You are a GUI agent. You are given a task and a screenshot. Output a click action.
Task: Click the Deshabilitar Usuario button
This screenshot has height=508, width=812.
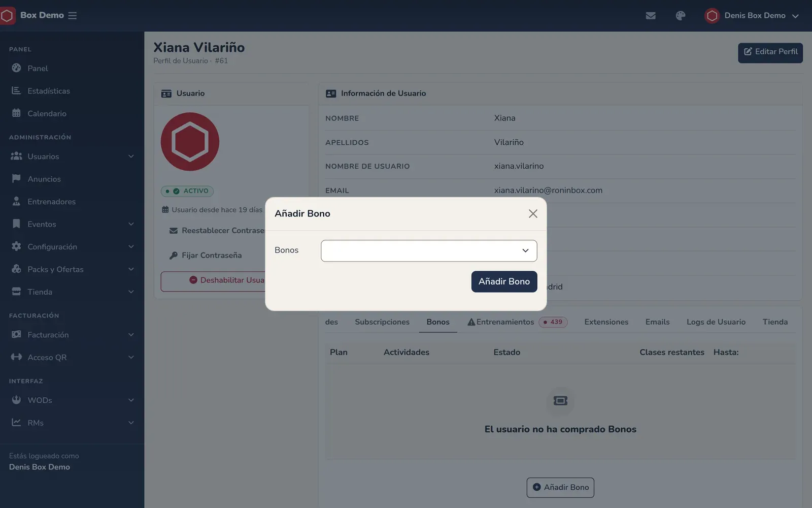pyautogui.click(x=213, y=281)
